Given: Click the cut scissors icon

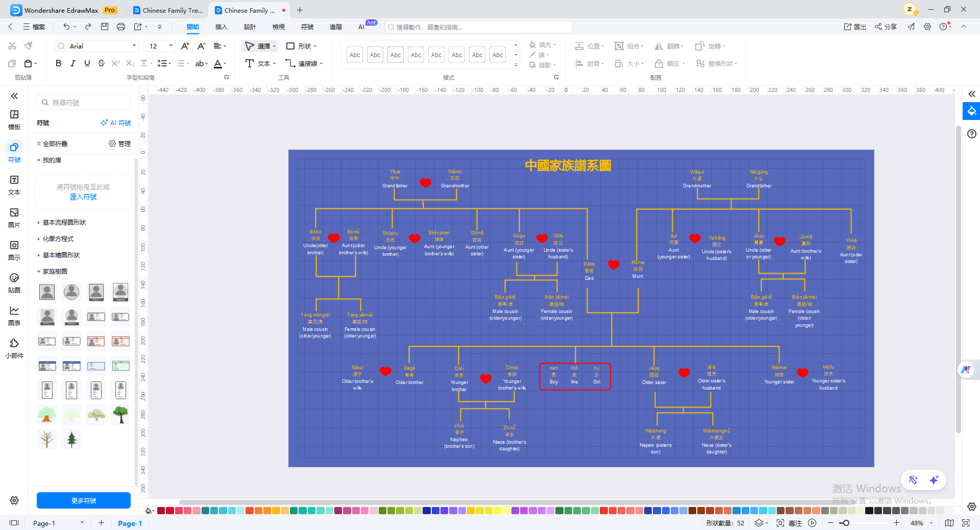Looking at the screenshot, I should pos(12,46).
